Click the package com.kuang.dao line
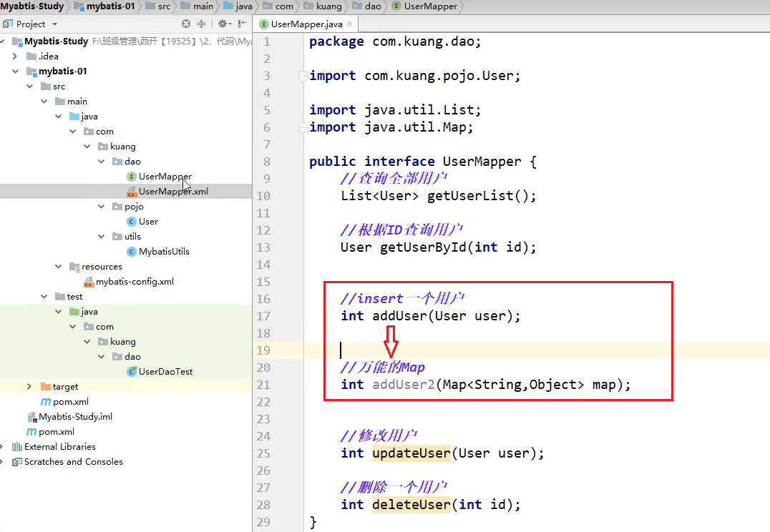The width and height of the screenshot is (770, 532). (395, 41)
